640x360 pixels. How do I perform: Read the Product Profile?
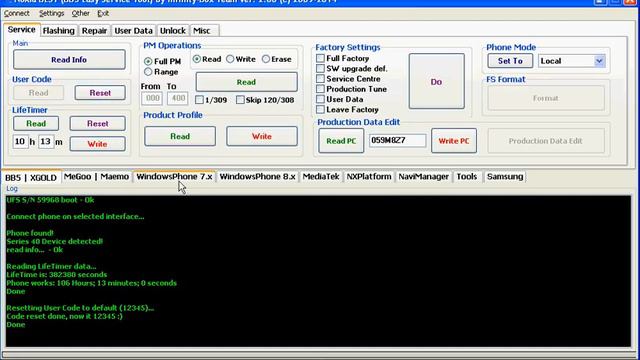coord(180,136)
